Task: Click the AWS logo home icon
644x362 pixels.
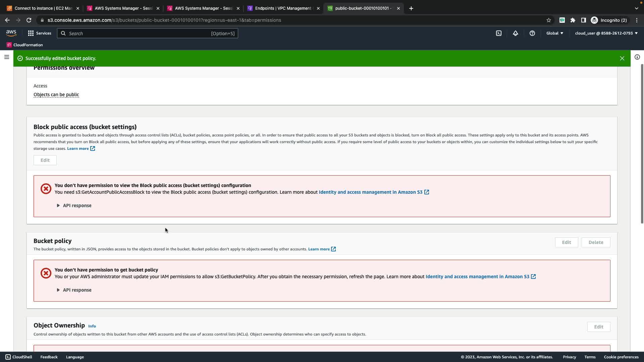Action: (x=11, y=33)
